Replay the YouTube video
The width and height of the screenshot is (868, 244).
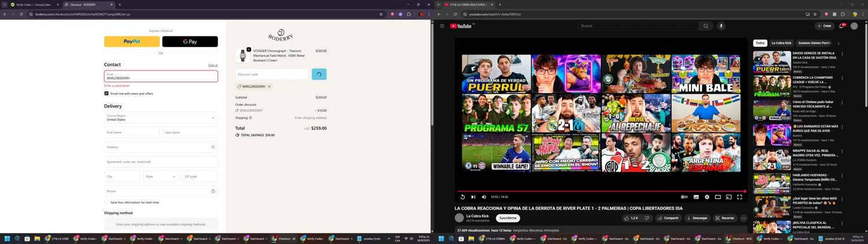(462, 197)
